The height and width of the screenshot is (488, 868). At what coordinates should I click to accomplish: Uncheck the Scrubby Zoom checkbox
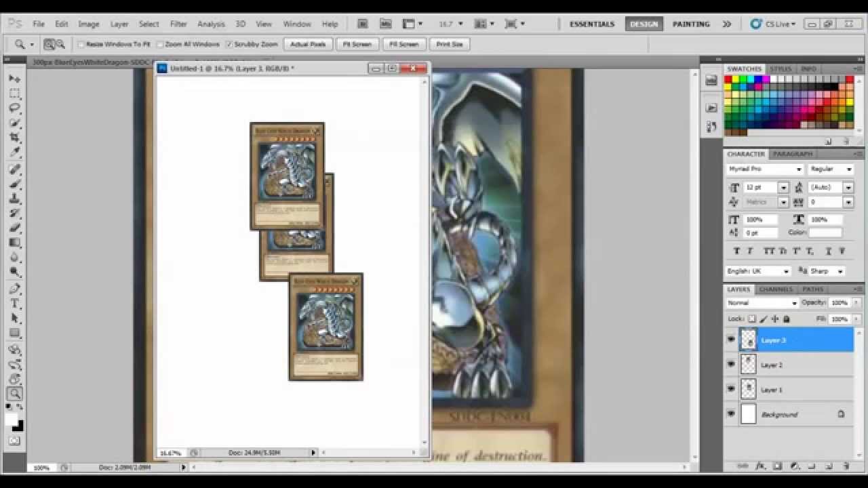click(x=229, y=44)
